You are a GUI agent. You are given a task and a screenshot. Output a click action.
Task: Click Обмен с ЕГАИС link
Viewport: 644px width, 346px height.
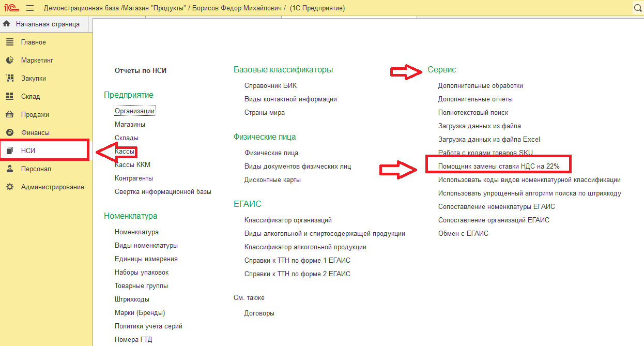463,233
